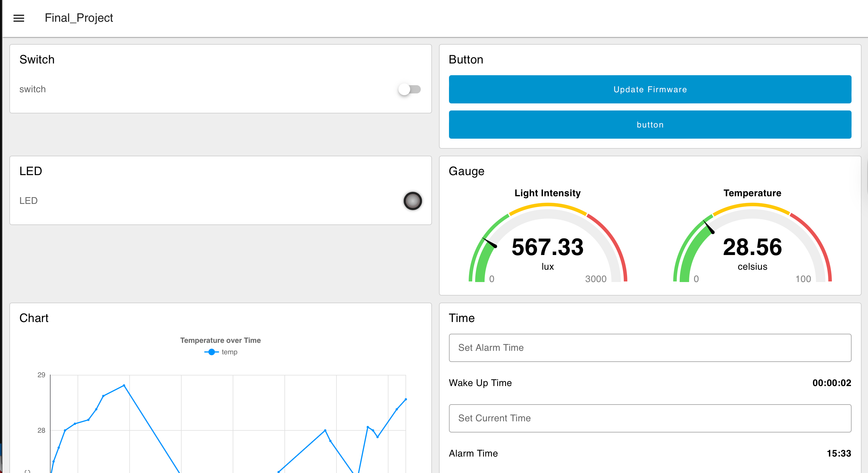Click the Temperature gauge label
The image size is (868, 473).
(x=752, y=193)
